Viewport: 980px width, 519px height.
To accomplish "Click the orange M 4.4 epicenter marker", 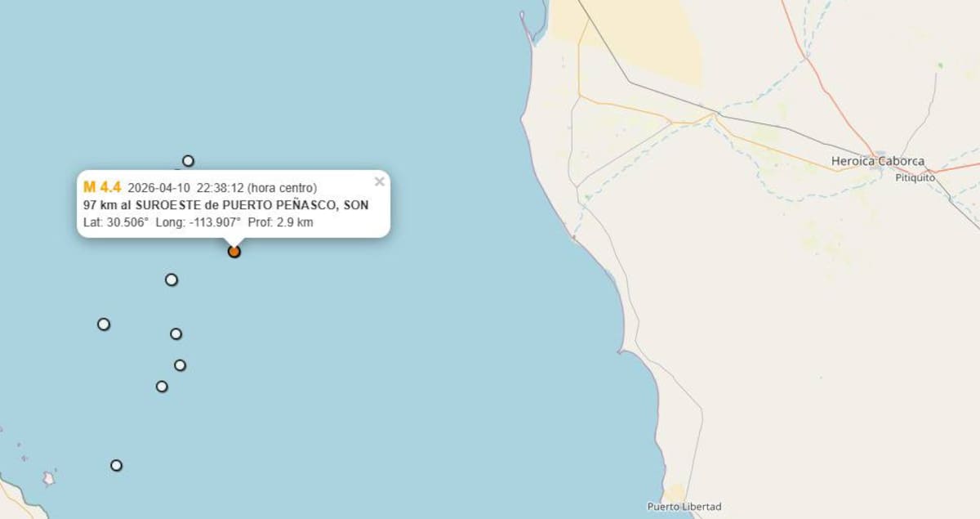I will (234, 252).
